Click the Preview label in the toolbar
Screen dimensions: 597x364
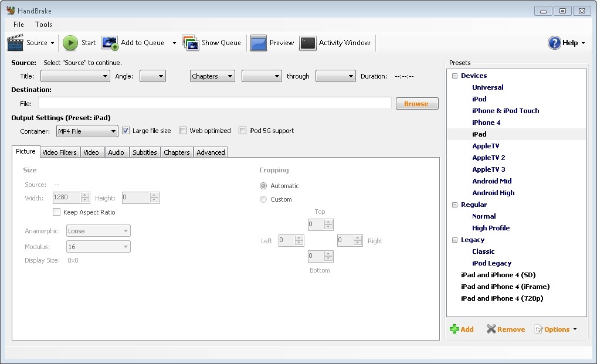281,43
